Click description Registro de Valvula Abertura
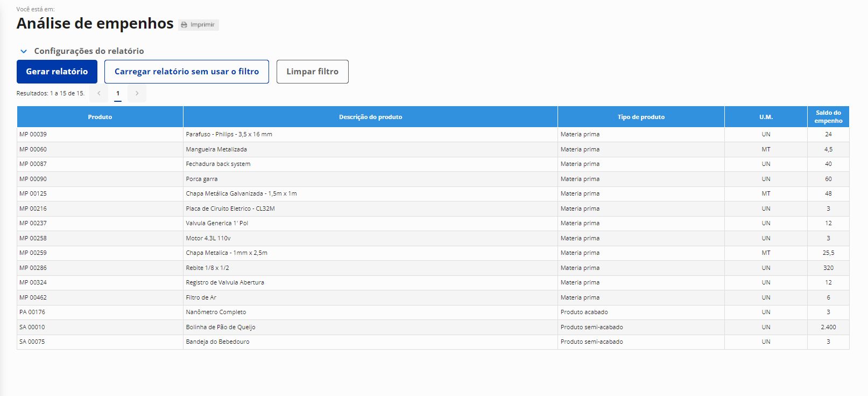This screenshot has height=396, width=868. click(x=225, y=282)
